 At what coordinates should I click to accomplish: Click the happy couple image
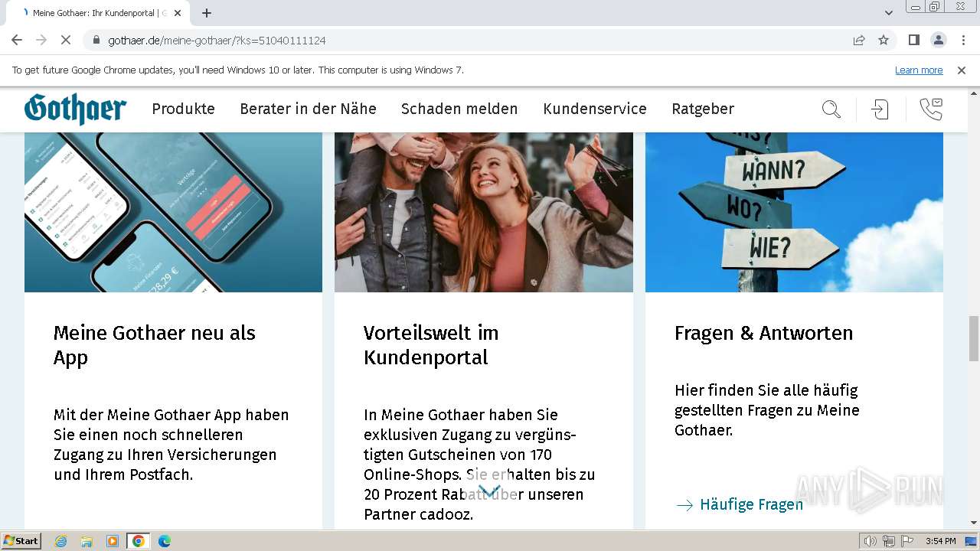[x=484, y=212]
